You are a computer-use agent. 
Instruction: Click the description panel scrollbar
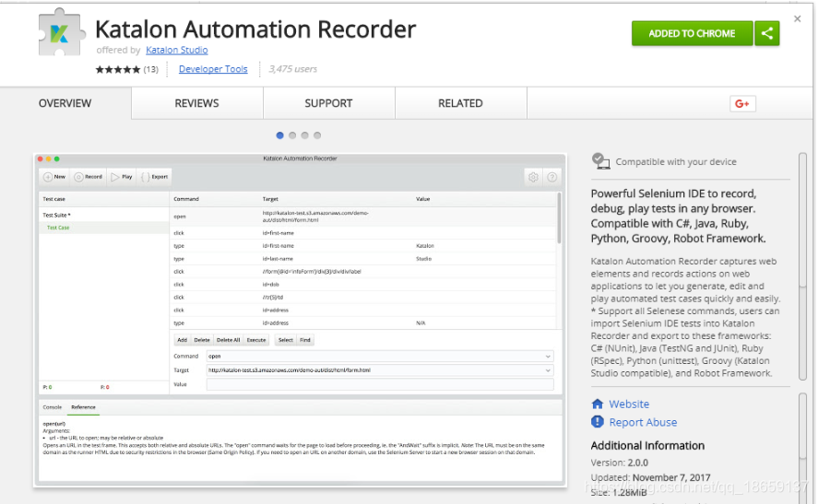pyautogui.click(x=802, y=266)
